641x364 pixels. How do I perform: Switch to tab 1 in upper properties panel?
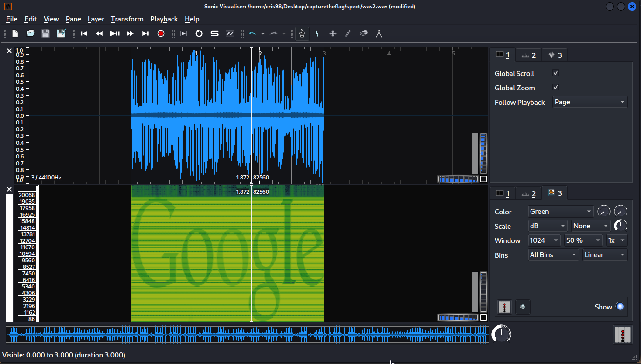(503, 55)
